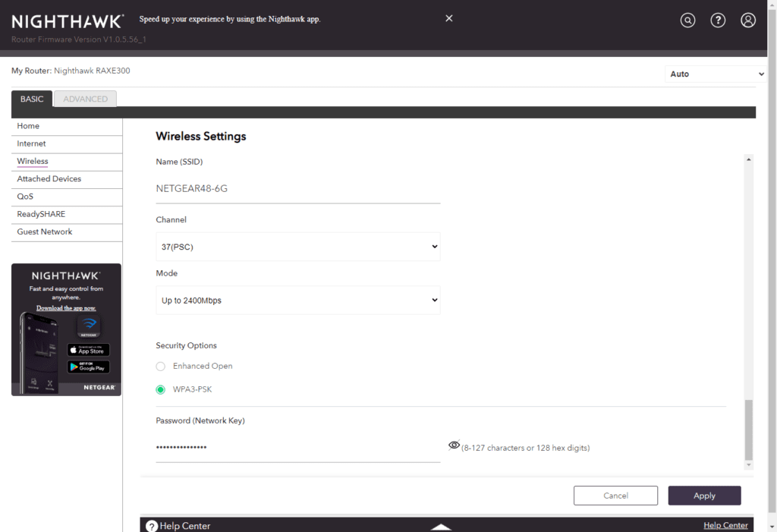Open the Auto language dropdown
This screenshot has height=532, width=777.
click(716, 74)
